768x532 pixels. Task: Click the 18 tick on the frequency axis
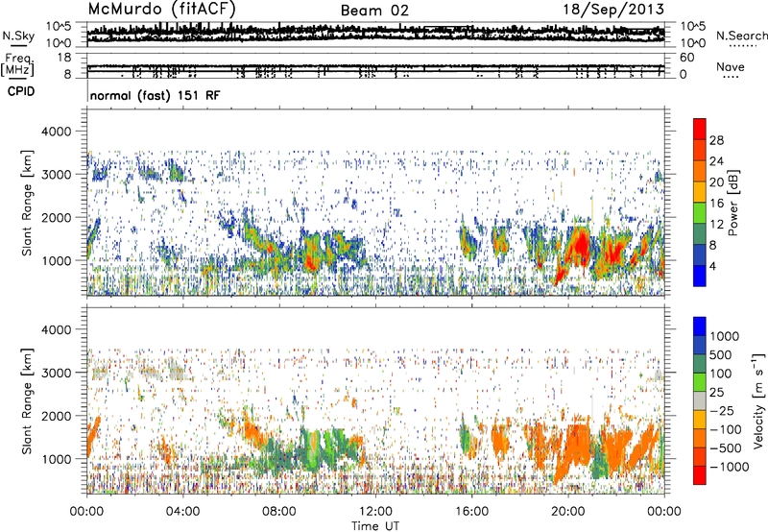pos(64,58)
